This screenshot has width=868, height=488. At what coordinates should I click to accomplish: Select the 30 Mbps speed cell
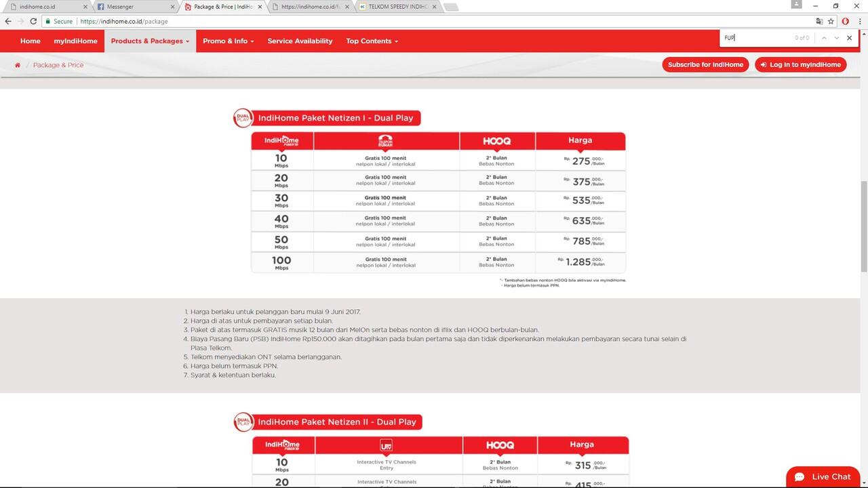[x=281, y=201]
